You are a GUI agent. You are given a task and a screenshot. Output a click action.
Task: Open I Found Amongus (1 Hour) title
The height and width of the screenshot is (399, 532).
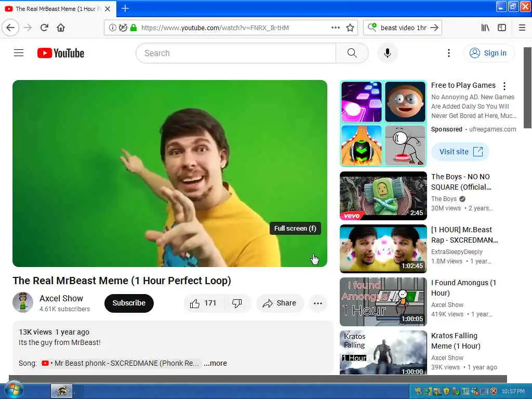point(463,288)
